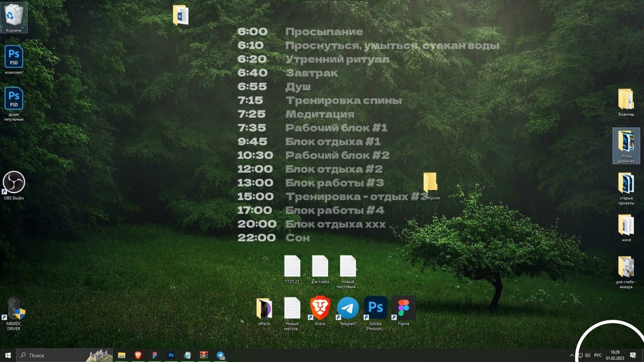The width and height of the screenshot is (644, 362).
Task: Open the Корзина recycle bin icon
Action: click(x=13, y=17)
